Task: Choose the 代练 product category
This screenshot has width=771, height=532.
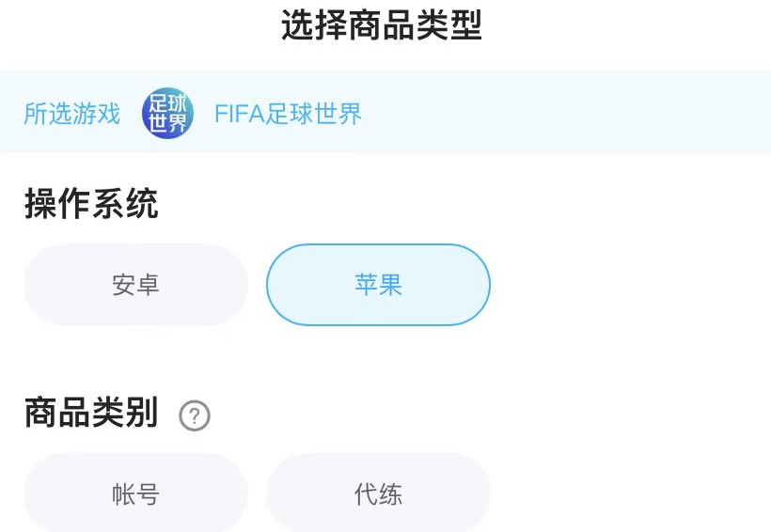Action: pyautogui.click(x=378, y=494)
